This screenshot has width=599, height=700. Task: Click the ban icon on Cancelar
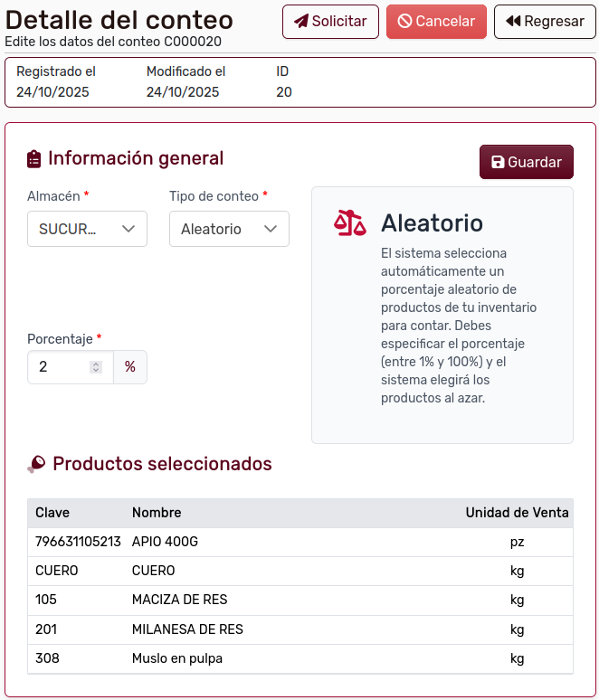point(404,22)
